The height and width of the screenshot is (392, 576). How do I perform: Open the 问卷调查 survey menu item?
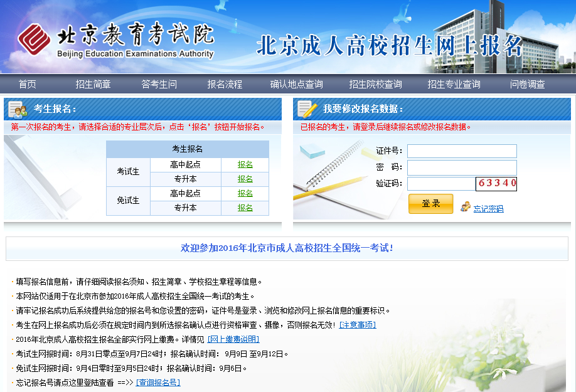coord(527,84)
